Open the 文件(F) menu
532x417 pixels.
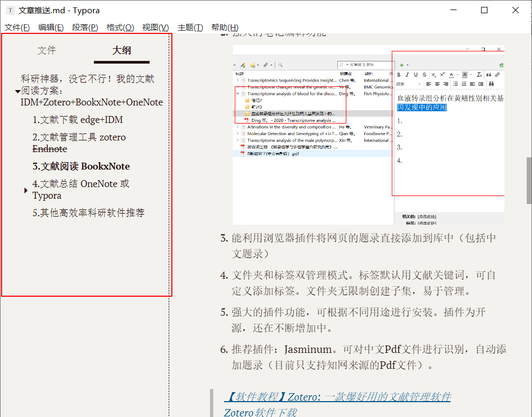coord(17,27)
